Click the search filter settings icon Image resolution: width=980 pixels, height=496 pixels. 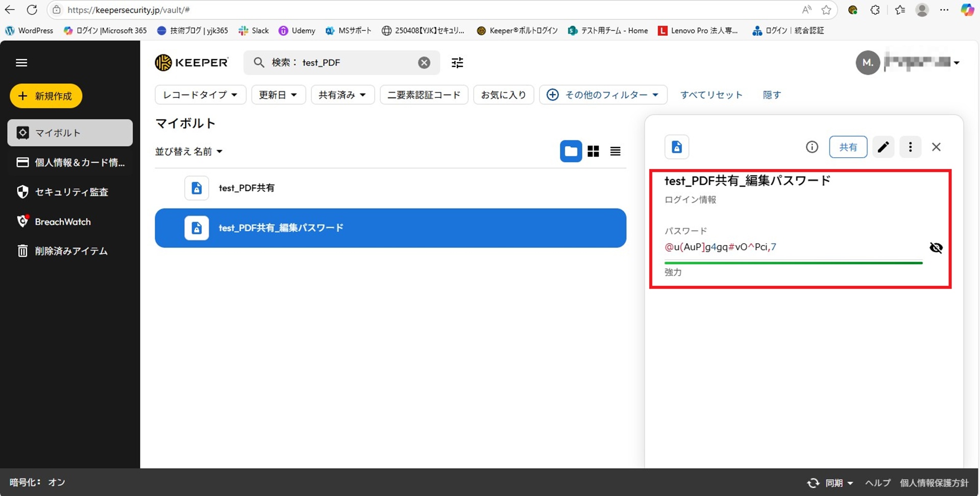click(x=457, y=63)
